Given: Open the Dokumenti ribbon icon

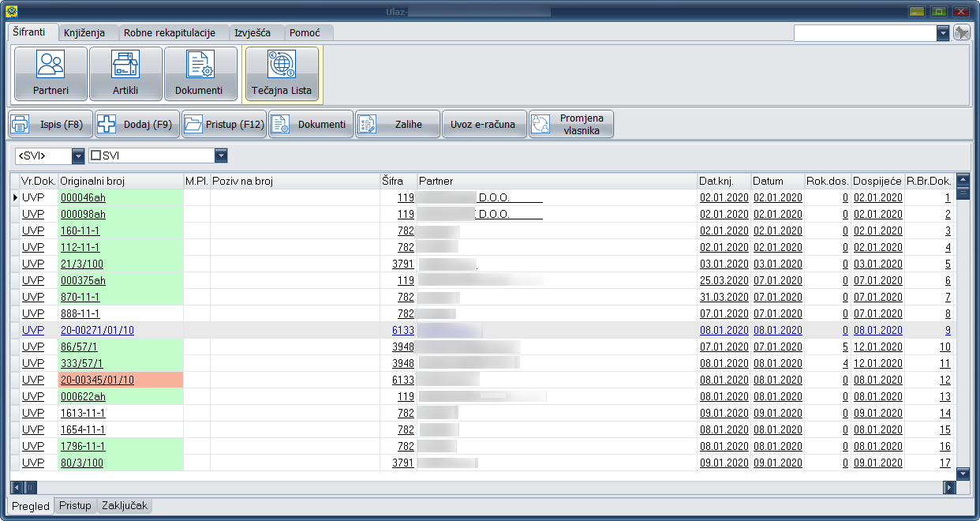Looking at the screenshot, I should [x=200, y=73].
